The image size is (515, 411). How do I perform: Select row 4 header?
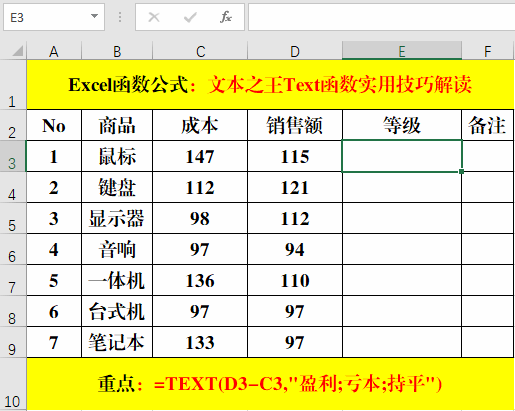13,187
